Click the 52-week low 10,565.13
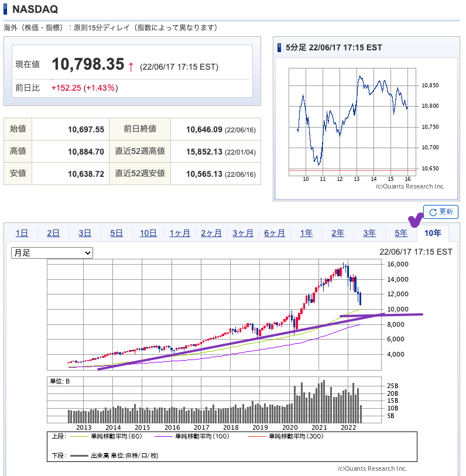The image size is (466, 476). 204,174
